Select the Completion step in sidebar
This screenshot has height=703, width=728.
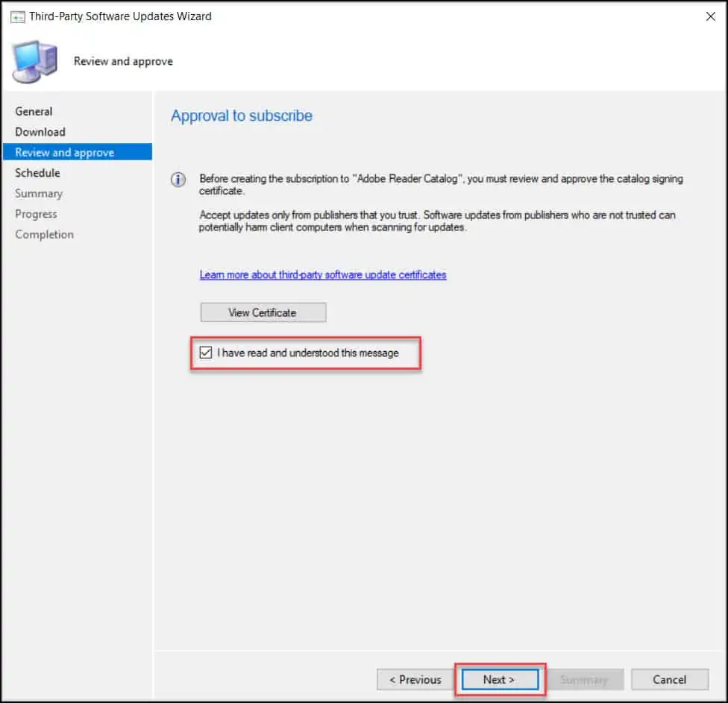point(44,234)
